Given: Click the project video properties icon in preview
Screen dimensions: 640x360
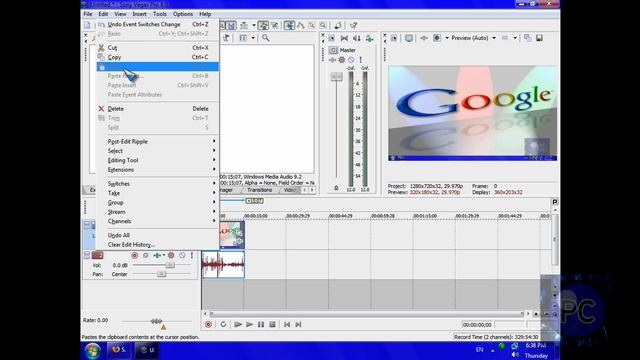Looking at the screenshot, I should click(394, 38).
